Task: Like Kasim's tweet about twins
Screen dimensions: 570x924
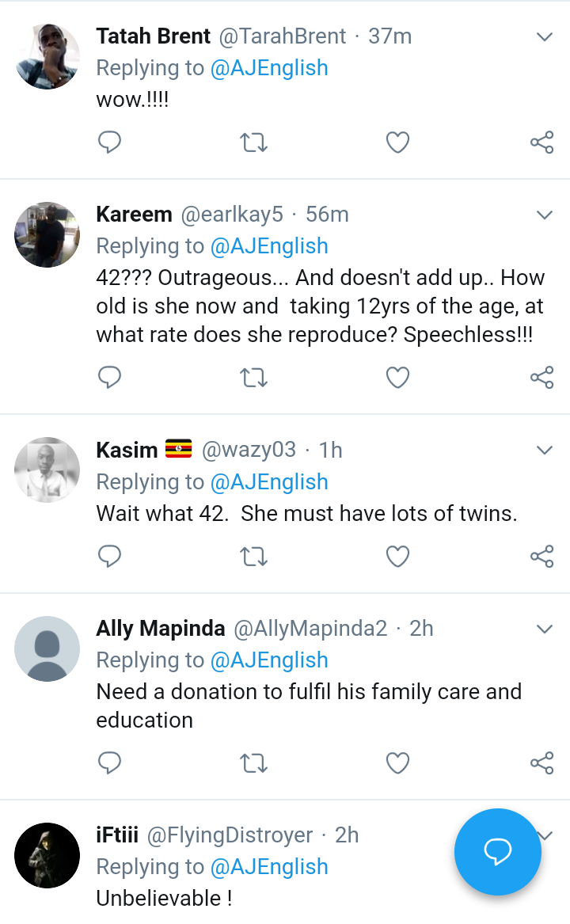Action: 397,557
